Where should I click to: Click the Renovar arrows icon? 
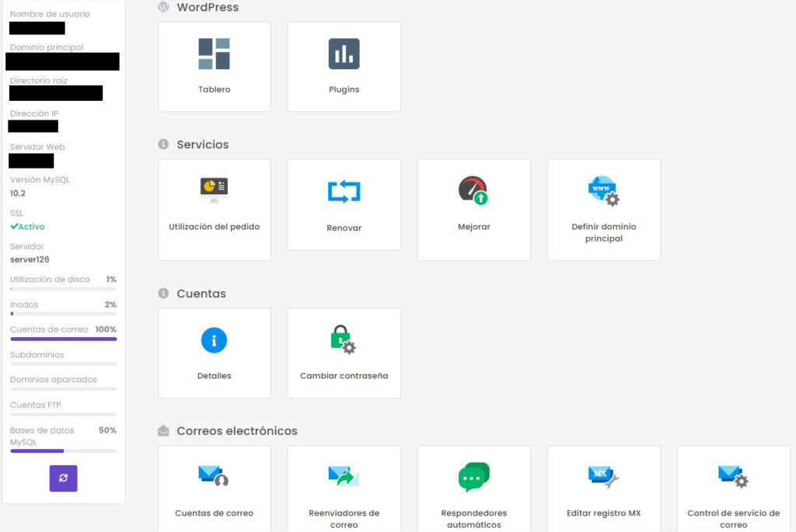coord(344,191)
